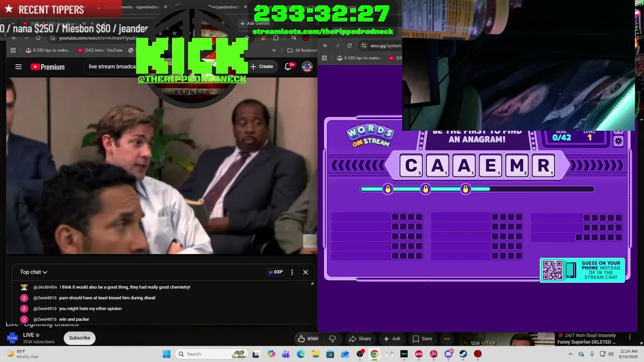Viewport: 644px width, 362px height.
Task: Open the YouTube account avatar menu
Action: 307,66
